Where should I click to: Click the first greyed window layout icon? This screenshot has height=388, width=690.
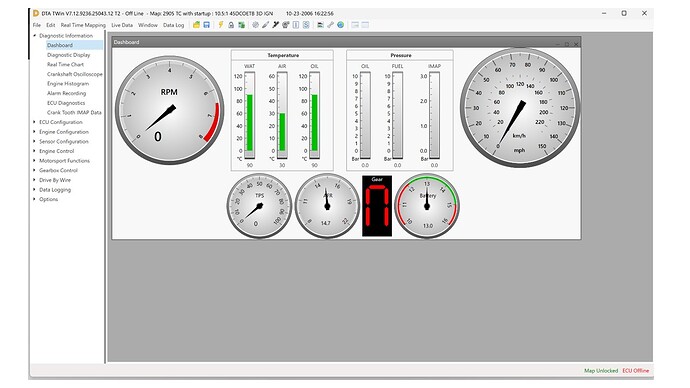coord(355,25)
